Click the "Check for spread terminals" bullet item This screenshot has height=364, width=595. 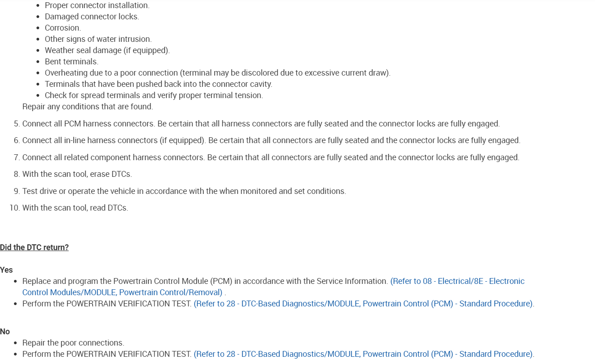[x=154, y=95]
